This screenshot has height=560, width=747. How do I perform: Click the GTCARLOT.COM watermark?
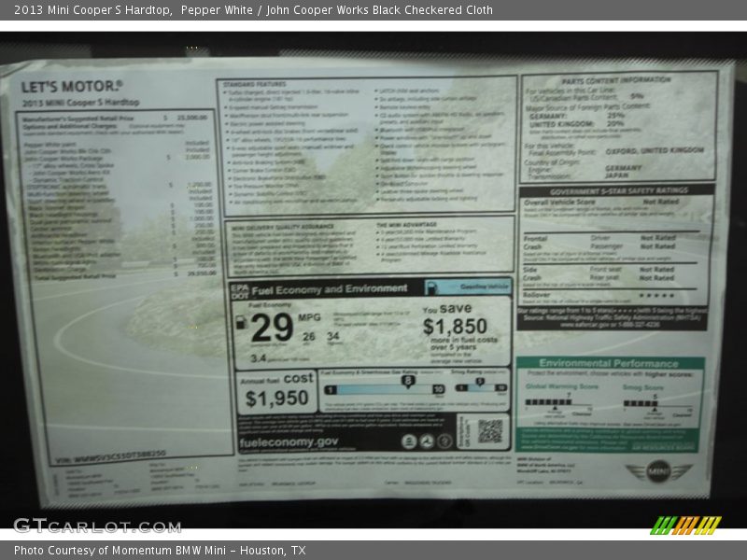[96, 525]
